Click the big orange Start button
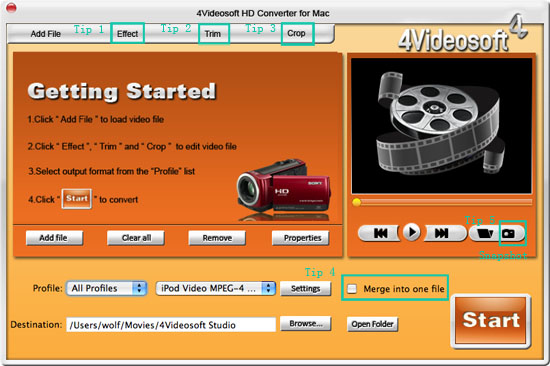 [x=491, y=320]
